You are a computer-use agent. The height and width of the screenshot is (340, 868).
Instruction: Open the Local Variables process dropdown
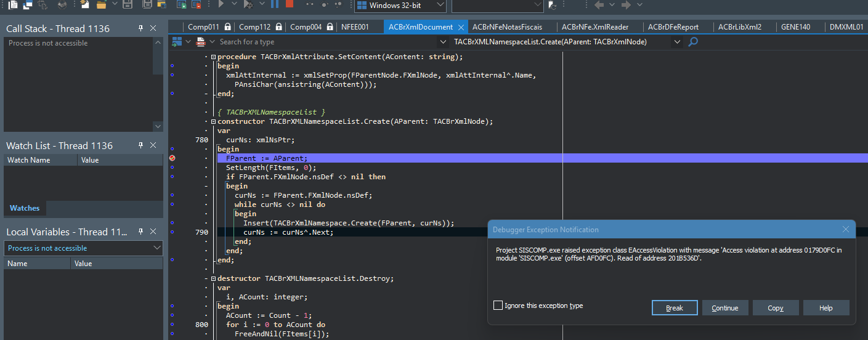pos(156,248)
